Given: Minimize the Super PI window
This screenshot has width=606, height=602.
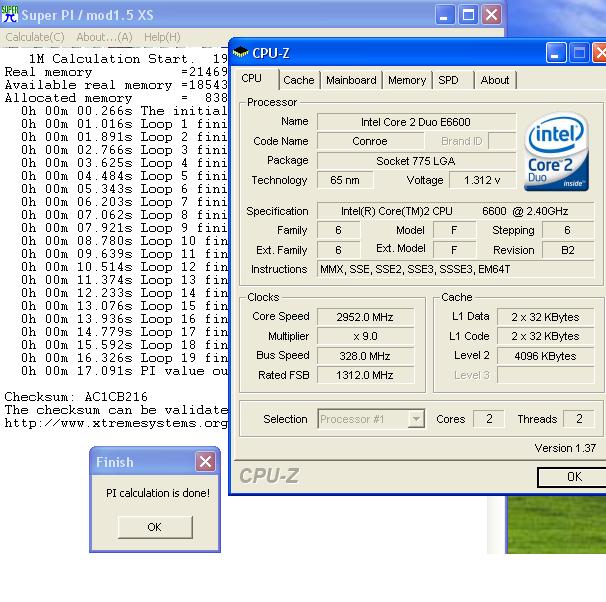Looking at the screenshot, I should pyautogui.click(x=445, y=15).
